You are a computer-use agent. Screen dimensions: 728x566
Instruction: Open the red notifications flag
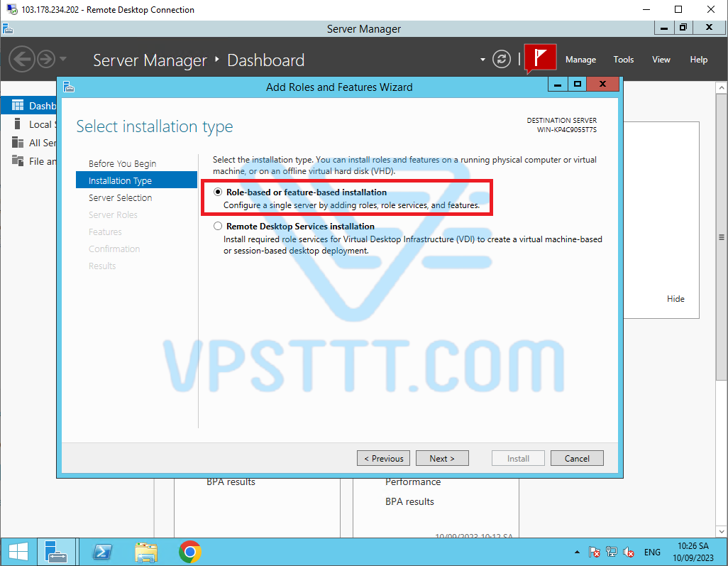540,58
